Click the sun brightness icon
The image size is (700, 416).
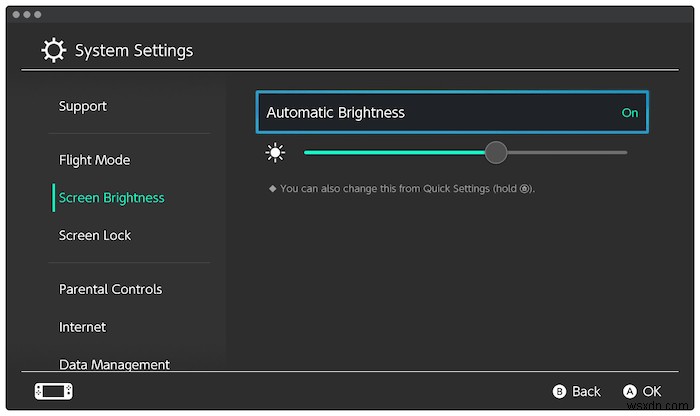coord(275,152)
